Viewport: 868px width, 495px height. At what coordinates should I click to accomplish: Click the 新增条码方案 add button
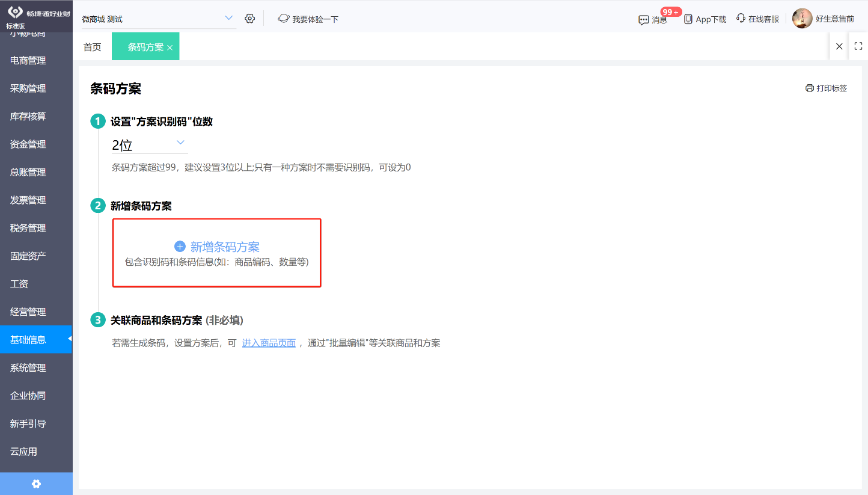click(217, 253)
